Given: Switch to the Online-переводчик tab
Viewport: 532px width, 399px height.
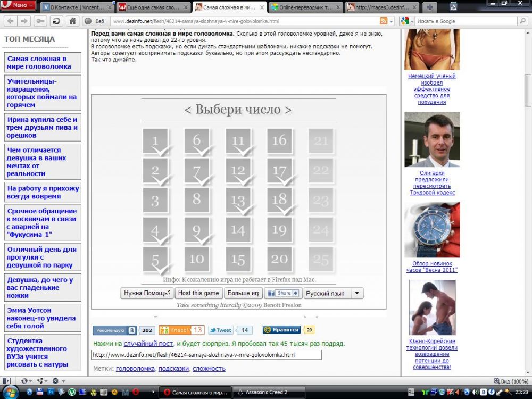Looking at the screenshot, I should tap(304, 7).
